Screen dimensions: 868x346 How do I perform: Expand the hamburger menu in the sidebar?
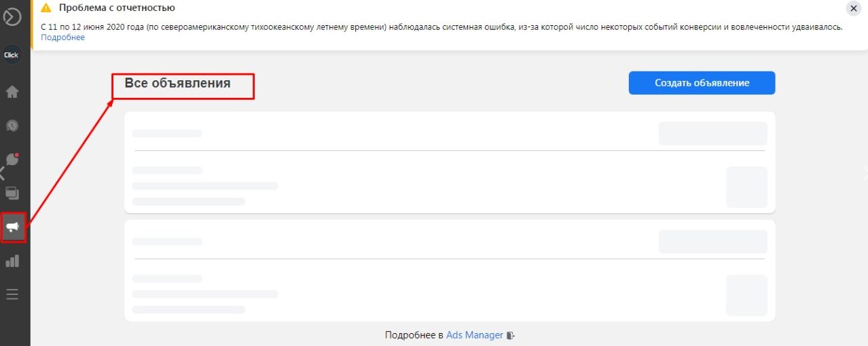12,294
